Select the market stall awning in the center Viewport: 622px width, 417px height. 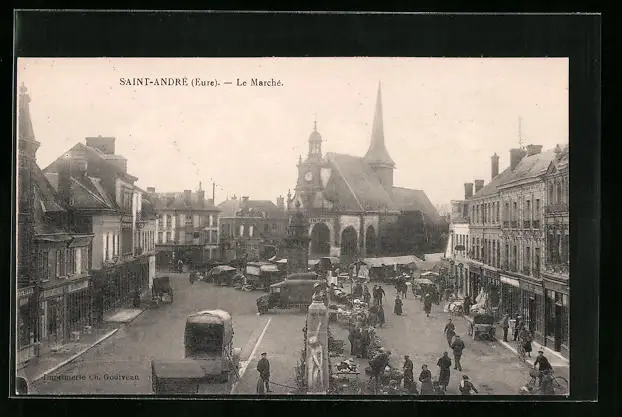[388, 261]
